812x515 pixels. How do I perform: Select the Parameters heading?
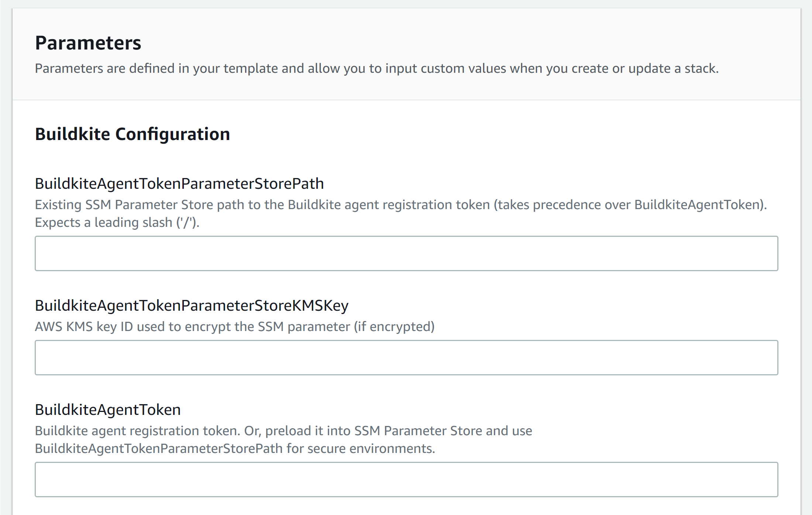[88, 43]
